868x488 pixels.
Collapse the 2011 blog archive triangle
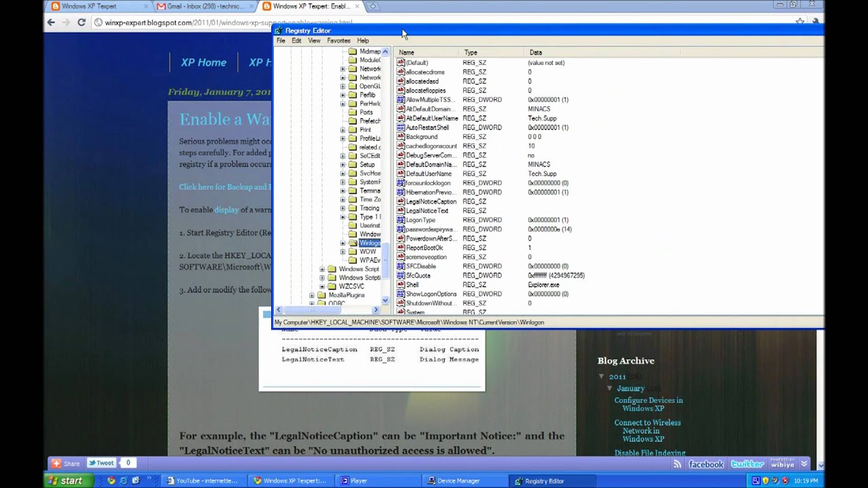click(x=601, y=377)
